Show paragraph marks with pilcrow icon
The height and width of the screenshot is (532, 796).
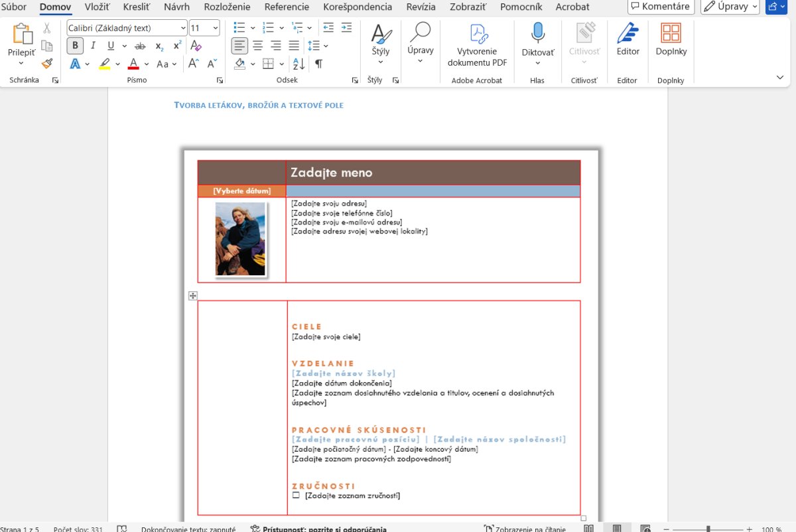click(319, 64)
